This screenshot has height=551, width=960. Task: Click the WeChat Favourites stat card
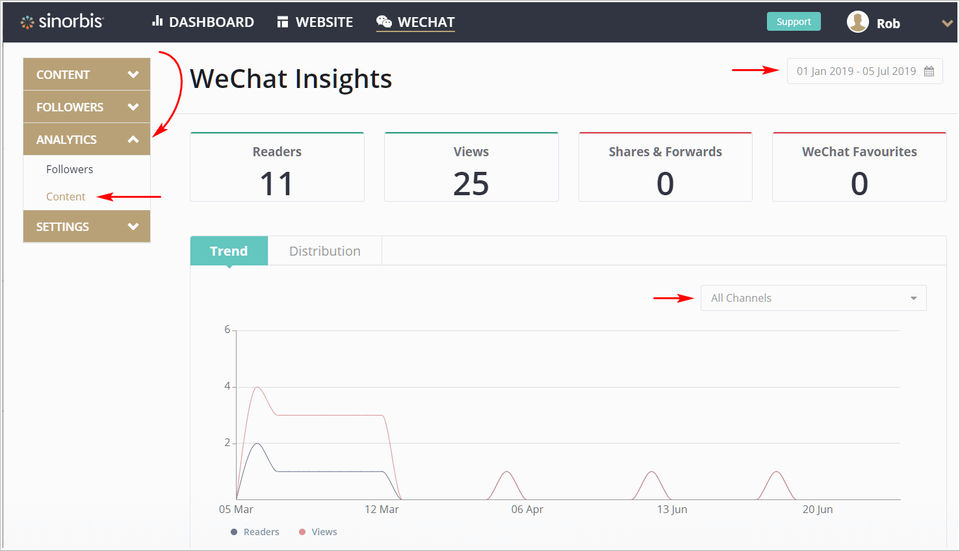coord(859,167)
